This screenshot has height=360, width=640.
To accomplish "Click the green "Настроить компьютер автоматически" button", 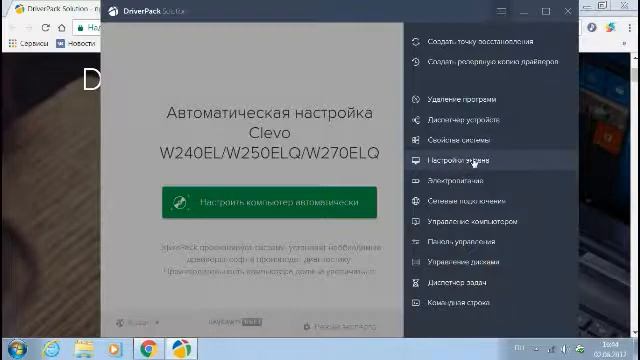I will [x=269, y=202].
